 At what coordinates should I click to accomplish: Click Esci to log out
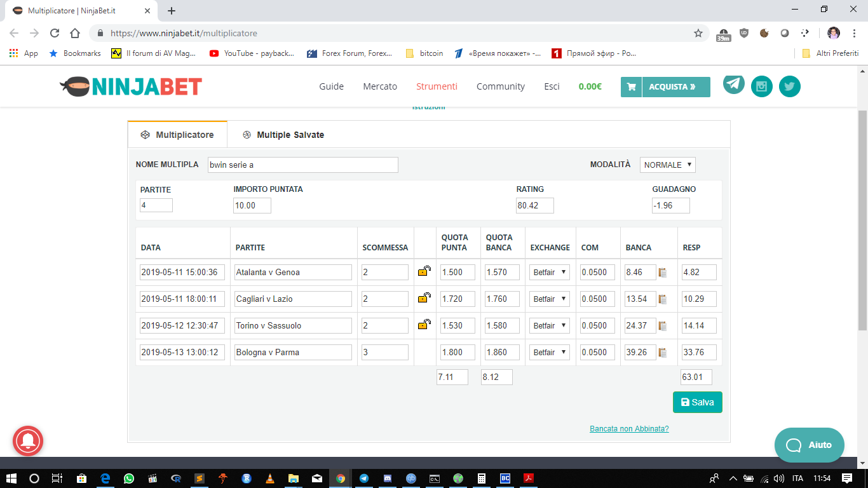(x=552, y=86)
